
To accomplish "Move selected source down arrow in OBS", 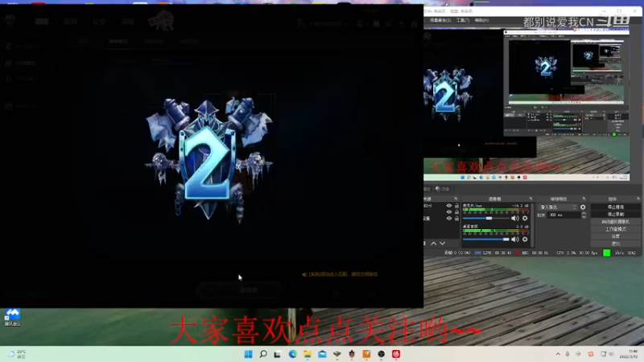I will coord(442,244).
